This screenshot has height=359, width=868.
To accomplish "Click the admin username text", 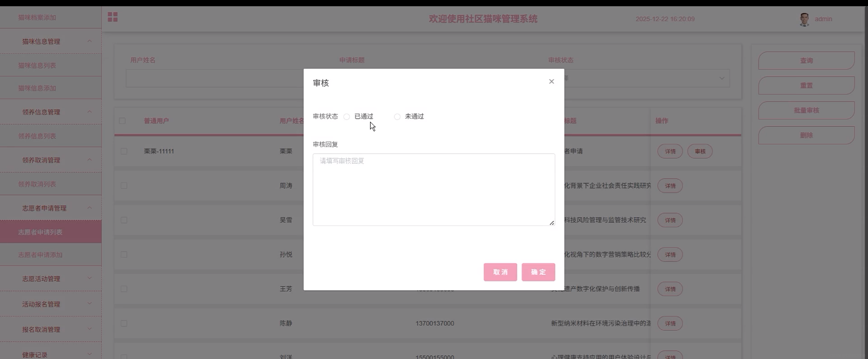I will pos(823,19).
